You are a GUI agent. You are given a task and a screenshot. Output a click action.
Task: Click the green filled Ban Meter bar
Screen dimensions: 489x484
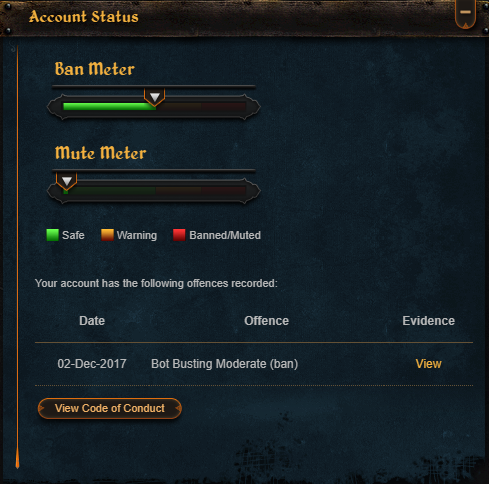109,107
